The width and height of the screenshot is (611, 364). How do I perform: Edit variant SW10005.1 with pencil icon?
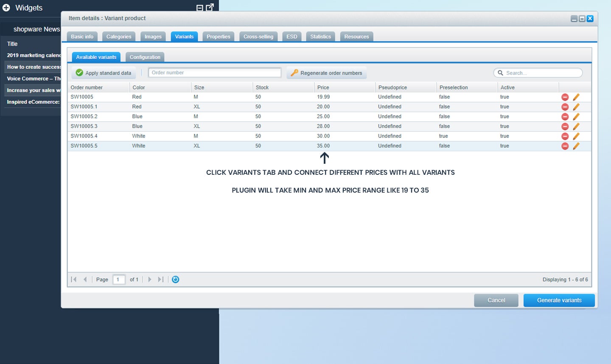point(576,107)
